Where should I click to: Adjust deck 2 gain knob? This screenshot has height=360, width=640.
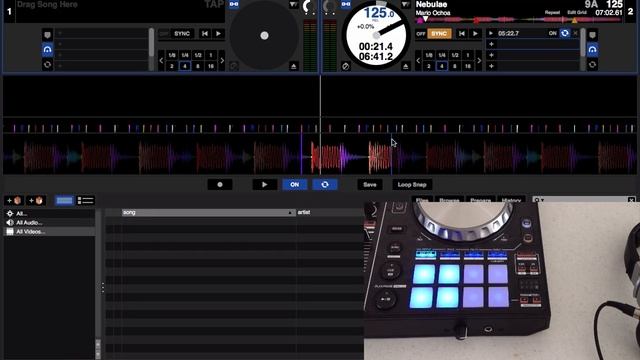(x=329, y=7)
